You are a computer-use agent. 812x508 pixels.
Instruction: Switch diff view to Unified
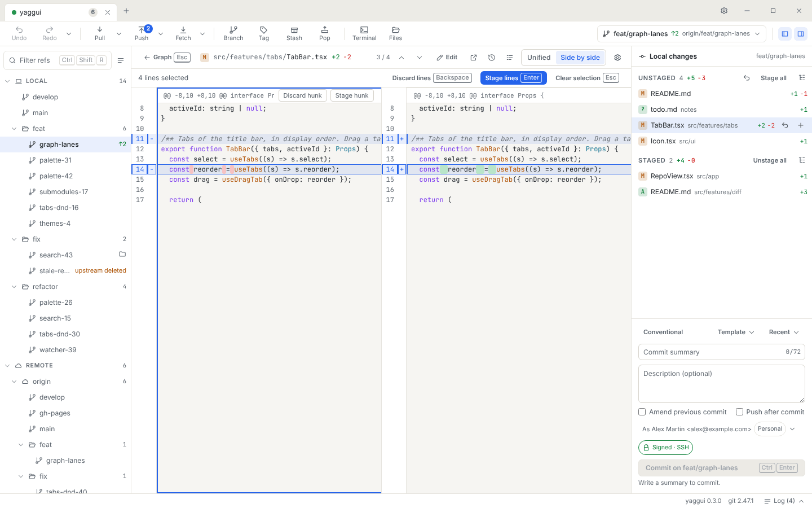click(539, 58)
